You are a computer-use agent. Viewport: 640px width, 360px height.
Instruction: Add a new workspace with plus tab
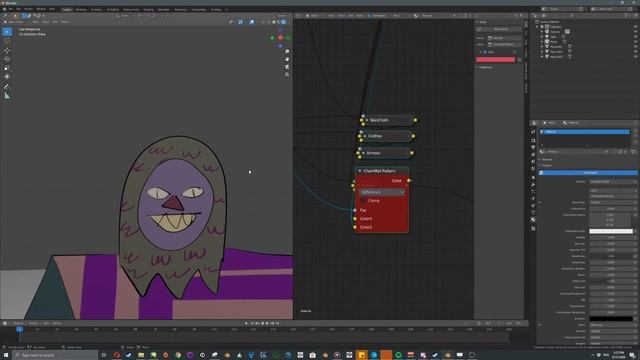coord(227,9)
